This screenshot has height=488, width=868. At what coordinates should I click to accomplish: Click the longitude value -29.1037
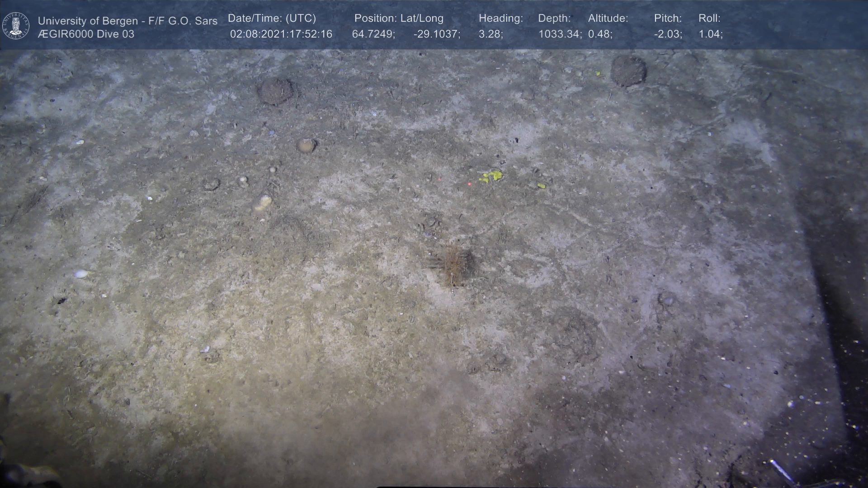436,34
